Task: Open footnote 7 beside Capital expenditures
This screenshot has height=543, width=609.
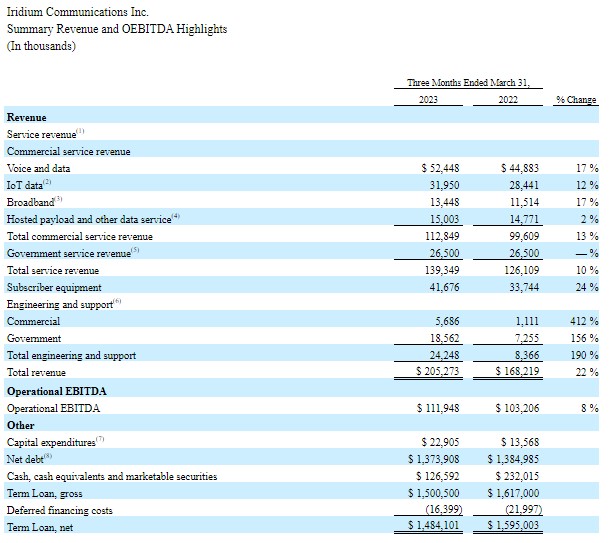Action: (100, 439)
